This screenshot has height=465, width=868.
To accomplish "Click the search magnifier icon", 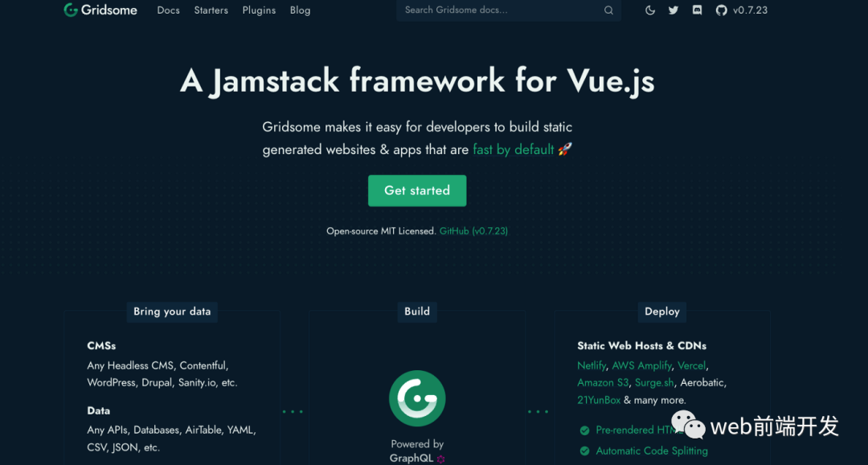I will pyautogui.click(x=608, y=10).
